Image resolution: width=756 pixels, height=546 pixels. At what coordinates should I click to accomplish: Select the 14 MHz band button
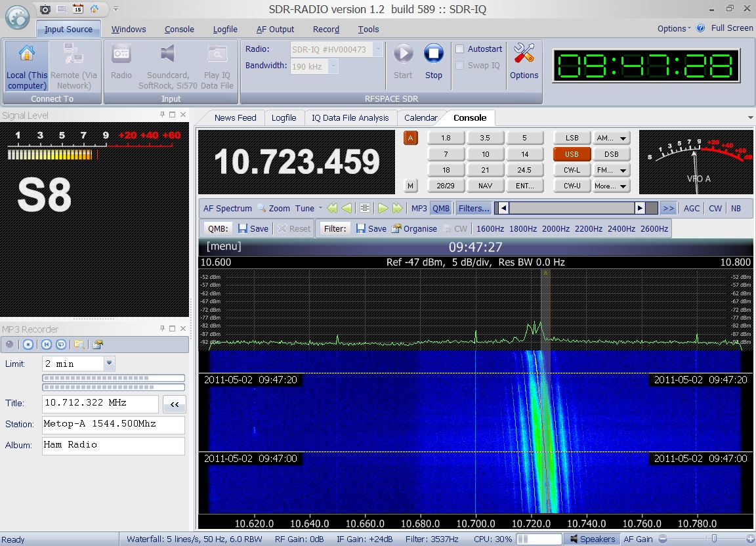(x=524, y=154)
